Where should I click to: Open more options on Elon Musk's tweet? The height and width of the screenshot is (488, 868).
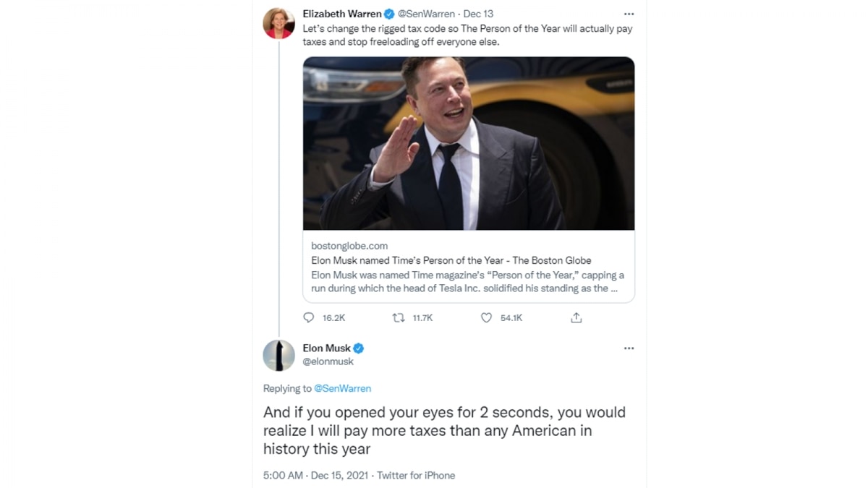(629, 348)
